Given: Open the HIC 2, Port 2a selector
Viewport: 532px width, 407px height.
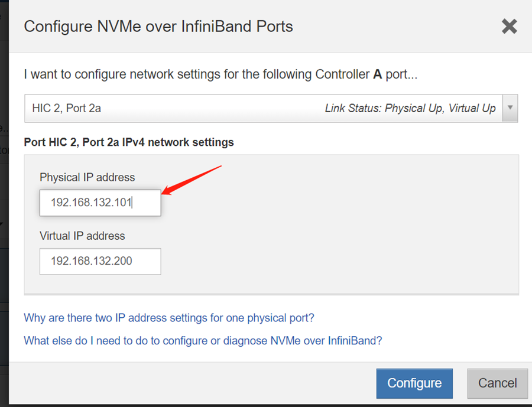Looking at the screenshot, I should [x=271, y=108].
